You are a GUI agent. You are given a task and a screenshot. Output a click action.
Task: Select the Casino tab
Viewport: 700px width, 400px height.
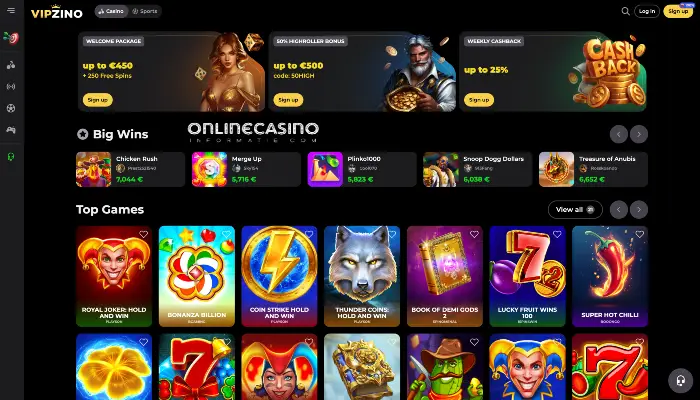(x=111, y=11)
